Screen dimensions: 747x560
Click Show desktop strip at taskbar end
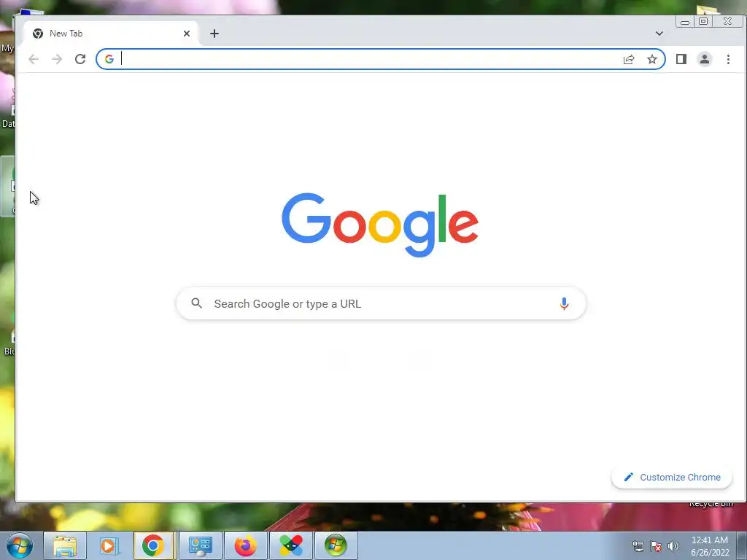tap(742, 546)
